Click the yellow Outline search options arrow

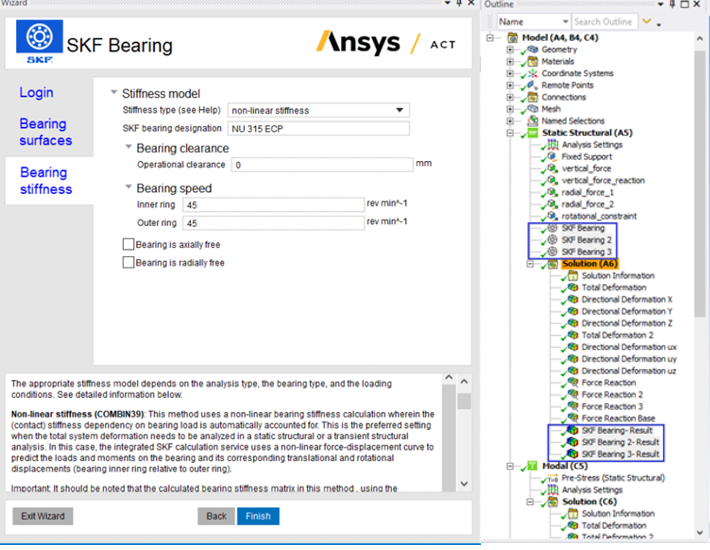click(x=647, y=21)
